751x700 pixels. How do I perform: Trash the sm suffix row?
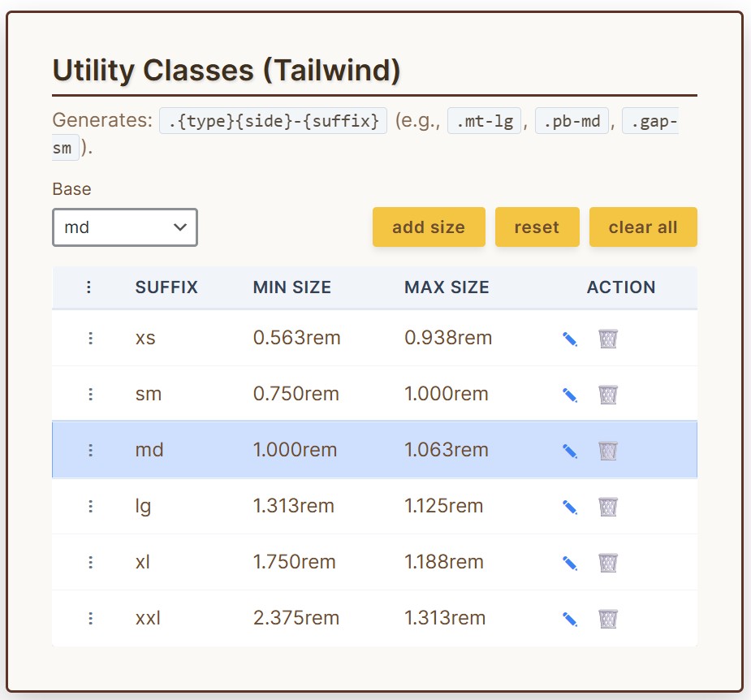click(608, 395)
